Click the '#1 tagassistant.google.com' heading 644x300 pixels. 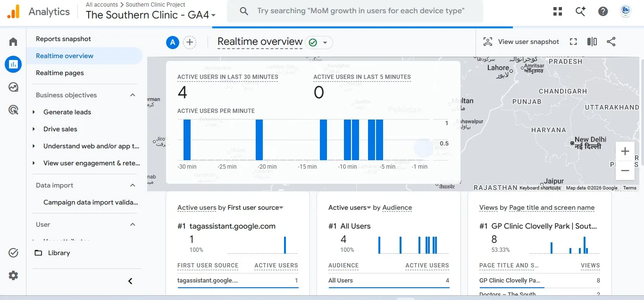coord(226,226)
